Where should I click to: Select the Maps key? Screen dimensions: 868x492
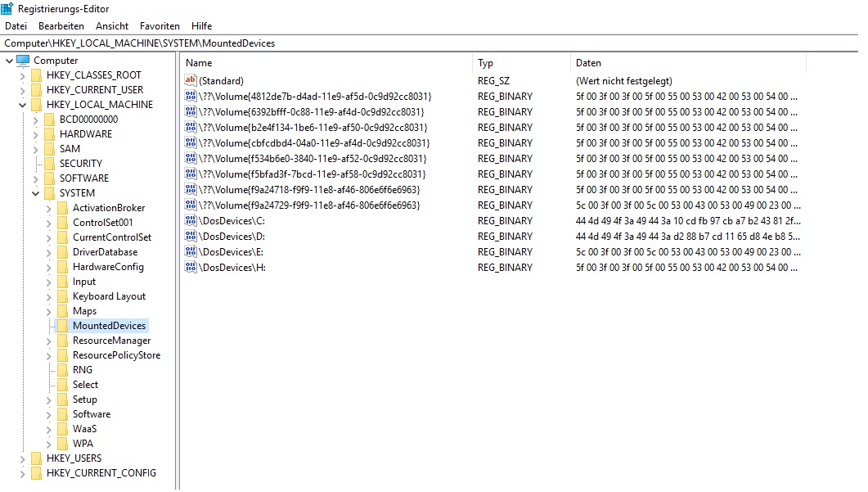tap(85, 311)
